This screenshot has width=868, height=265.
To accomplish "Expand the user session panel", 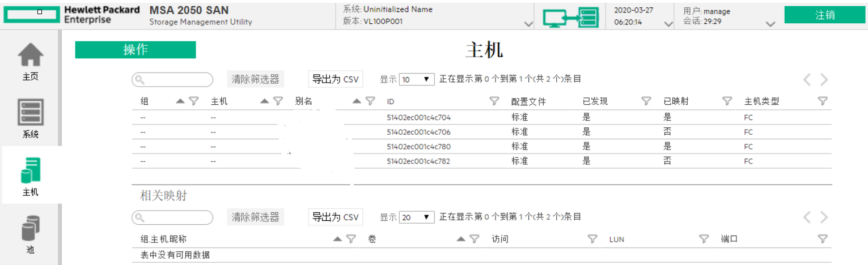I will (x=770, y=24).
